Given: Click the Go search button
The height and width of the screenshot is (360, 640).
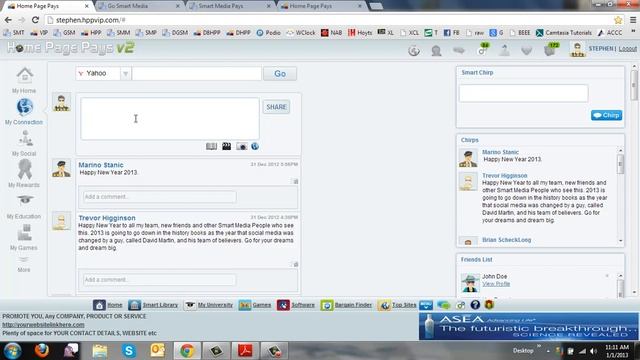Looking at the screenshot, I should coord(280,73).
